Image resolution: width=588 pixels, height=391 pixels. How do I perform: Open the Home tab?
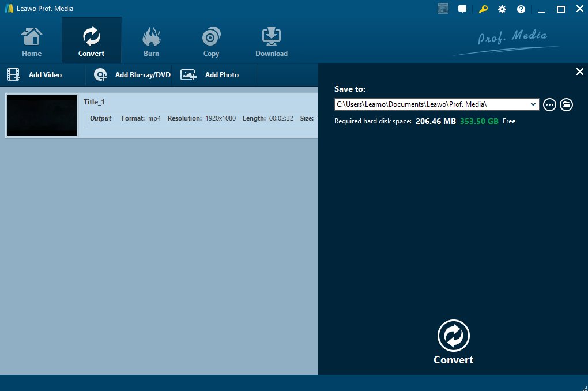32,42
